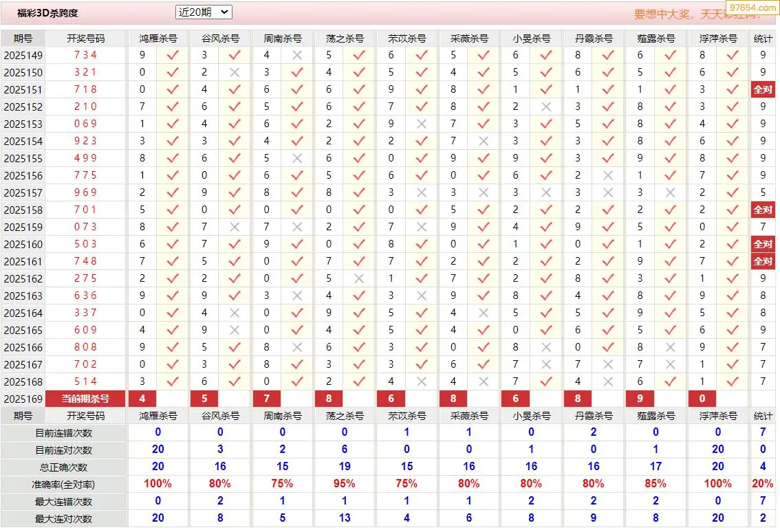Click 小旻 cross mark in row 2025152
The width and height of the screenshot is (780, 532).
(x=545, y=107)
